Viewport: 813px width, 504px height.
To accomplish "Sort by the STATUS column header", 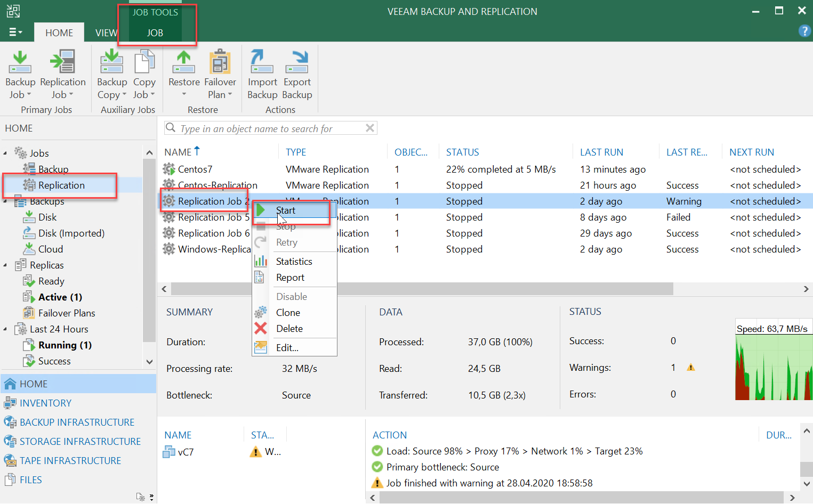I will click(463, 152).
